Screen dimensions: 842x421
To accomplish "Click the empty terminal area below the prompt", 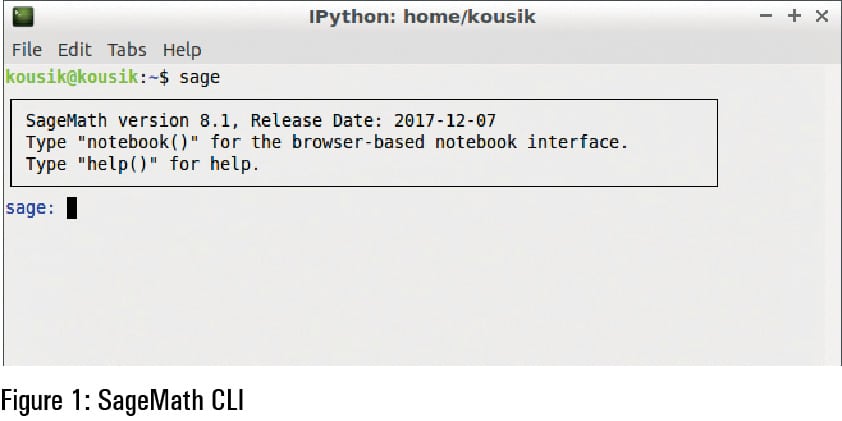I will pos(420,290).
